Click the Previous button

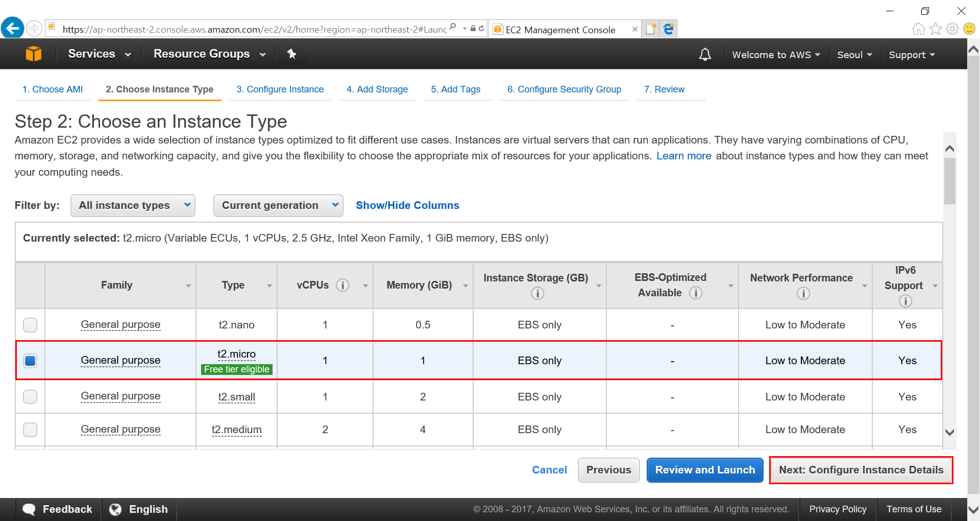click(x=608, y=470)
